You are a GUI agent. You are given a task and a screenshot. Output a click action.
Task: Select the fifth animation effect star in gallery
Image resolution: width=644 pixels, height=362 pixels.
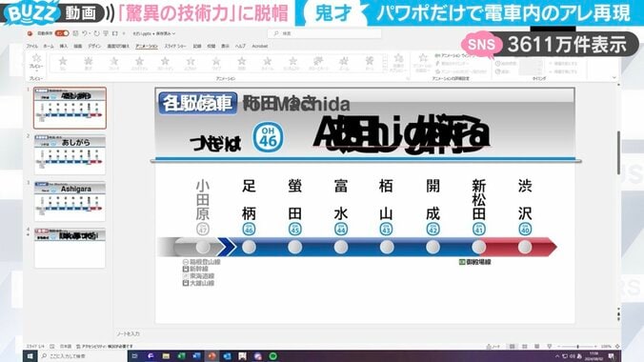165,63
